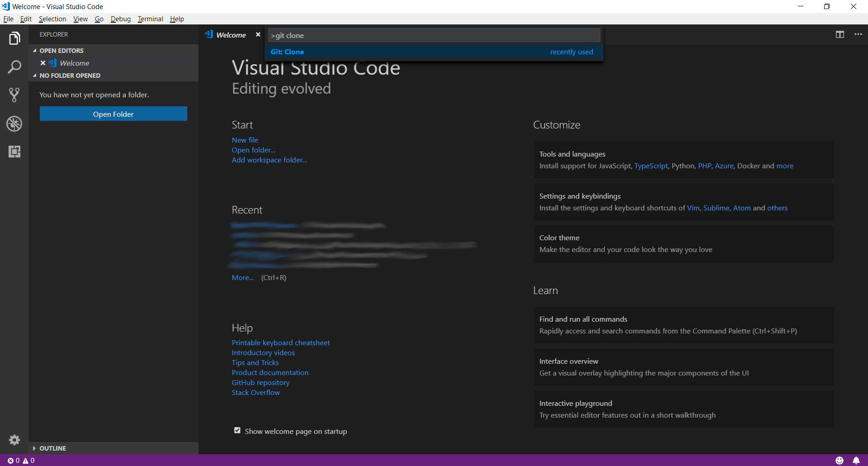Open the Manage settings gear
Image resolution: width=868 pixels, height=466 pixels.
(14, 440)
